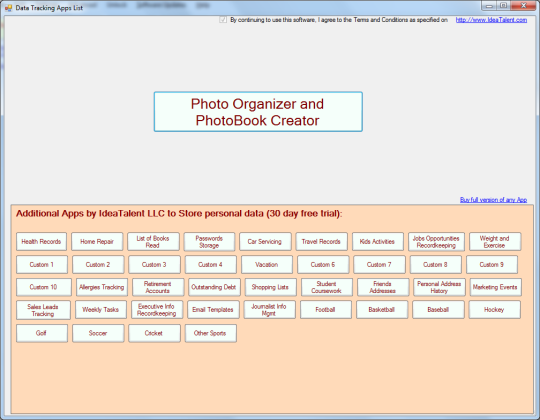Click the Custom 10 button
Image resolution: width=540 pixels, height=420 pixels.
tap(44, 287)
